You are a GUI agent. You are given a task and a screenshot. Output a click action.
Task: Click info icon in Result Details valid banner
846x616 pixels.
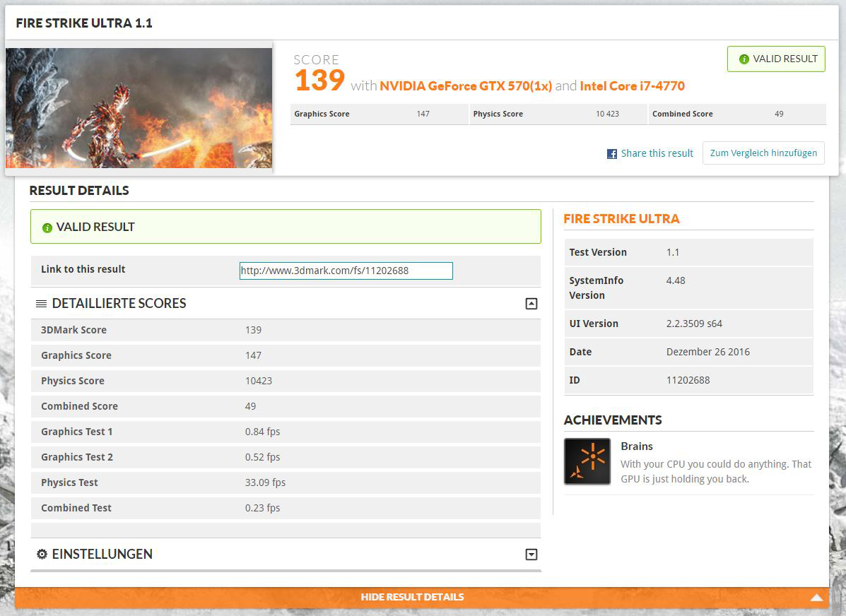tap(47, 227)
